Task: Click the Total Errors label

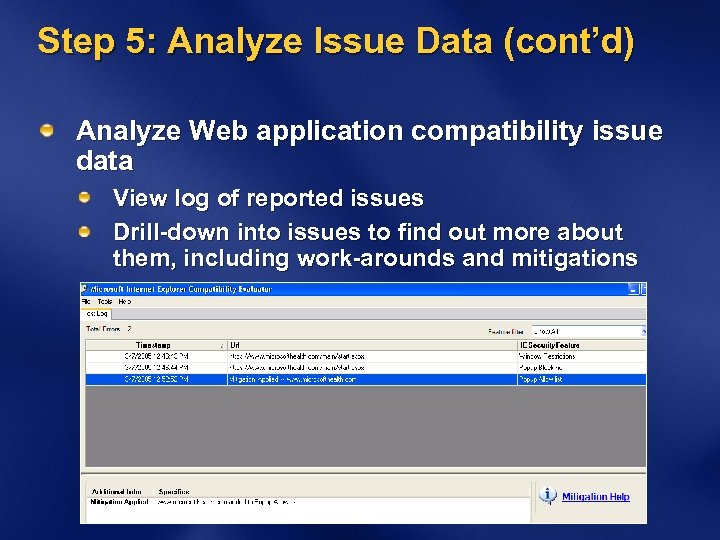Action: (103, 329)
